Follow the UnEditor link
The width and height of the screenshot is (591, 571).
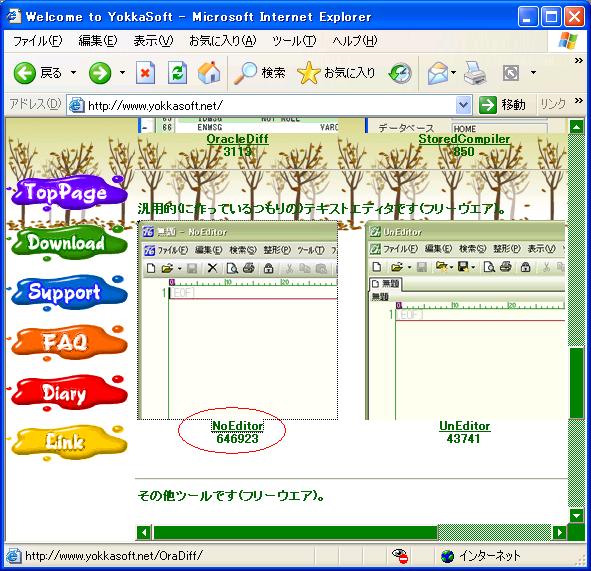point(464,426)
